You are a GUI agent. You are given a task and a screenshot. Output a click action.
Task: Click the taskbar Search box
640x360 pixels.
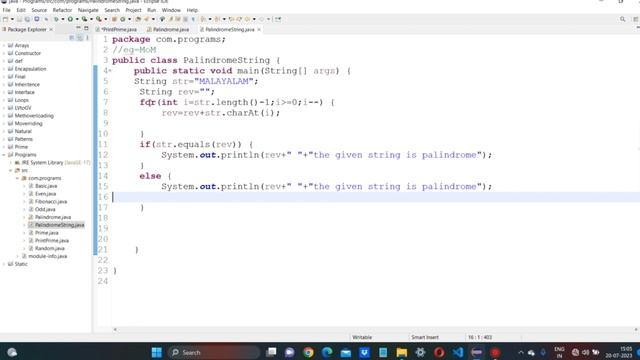tap(214, 352)
